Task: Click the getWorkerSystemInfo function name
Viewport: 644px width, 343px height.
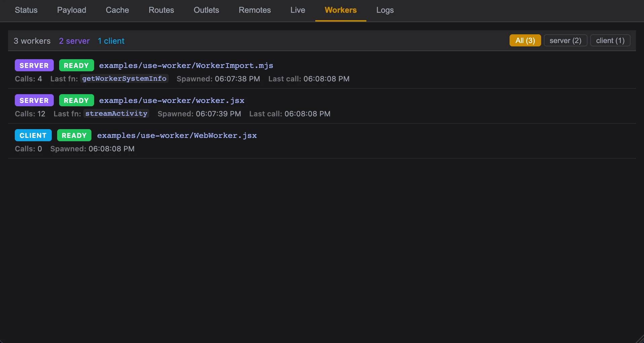Action: (x=124, y=79)
